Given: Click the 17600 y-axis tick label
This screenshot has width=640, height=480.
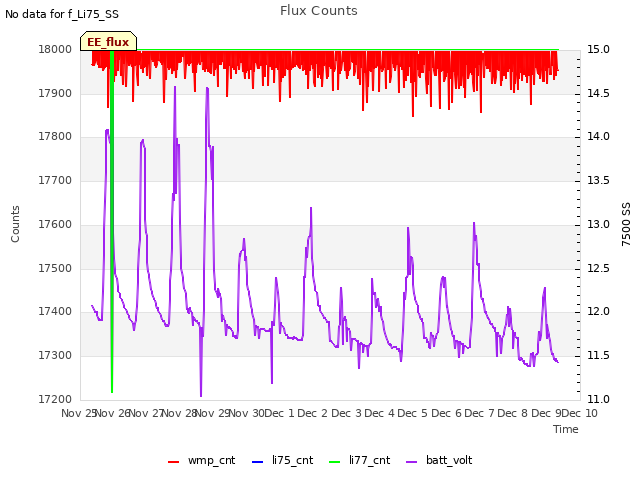Looking at the screenshot, I should point(55,224).
